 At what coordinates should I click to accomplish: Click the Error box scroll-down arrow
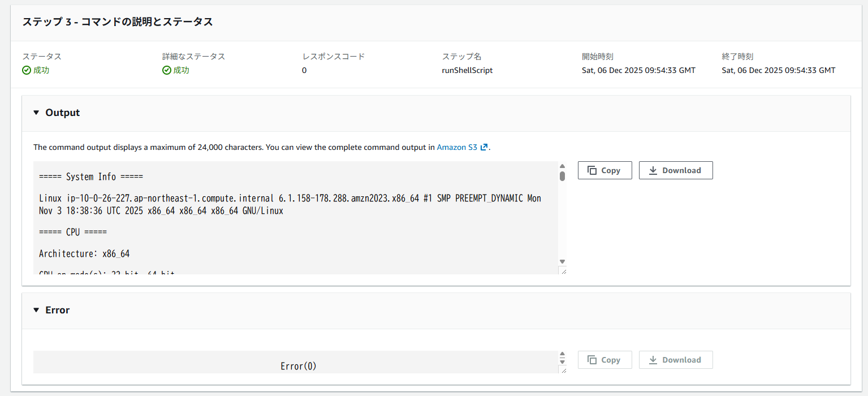(562, 361)
